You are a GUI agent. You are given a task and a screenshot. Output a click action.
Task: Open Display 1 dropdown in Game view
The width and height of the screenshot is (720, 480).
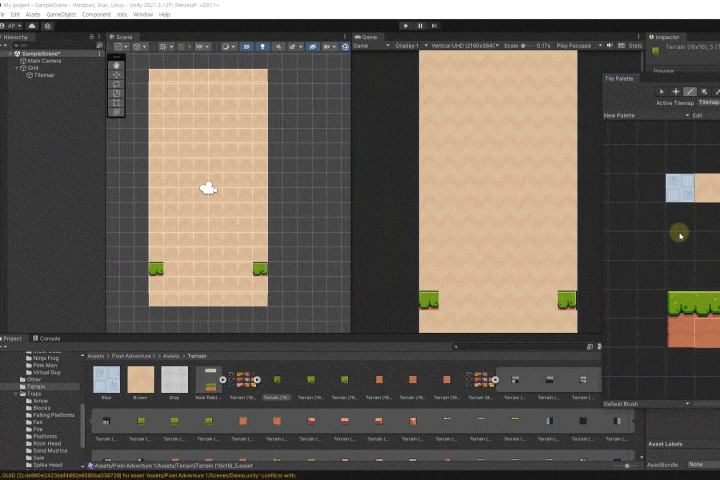[411, 46]
